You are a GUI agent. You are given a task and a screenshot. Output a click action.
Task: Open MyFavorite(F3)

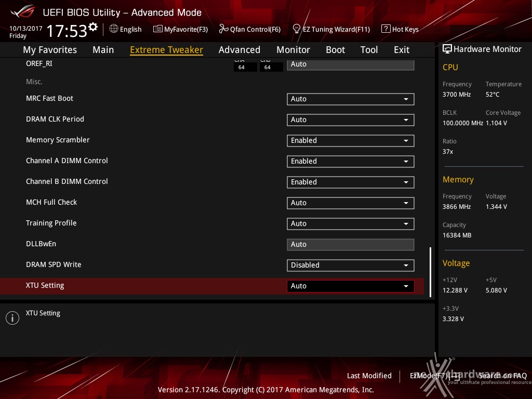(x=180, y=29)
